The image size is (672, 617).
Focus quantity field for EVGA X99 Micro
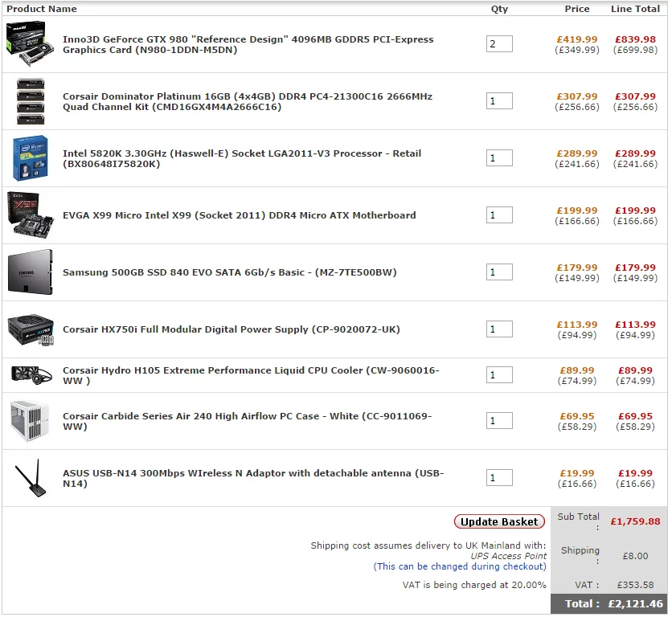click(x=499, y=215)
